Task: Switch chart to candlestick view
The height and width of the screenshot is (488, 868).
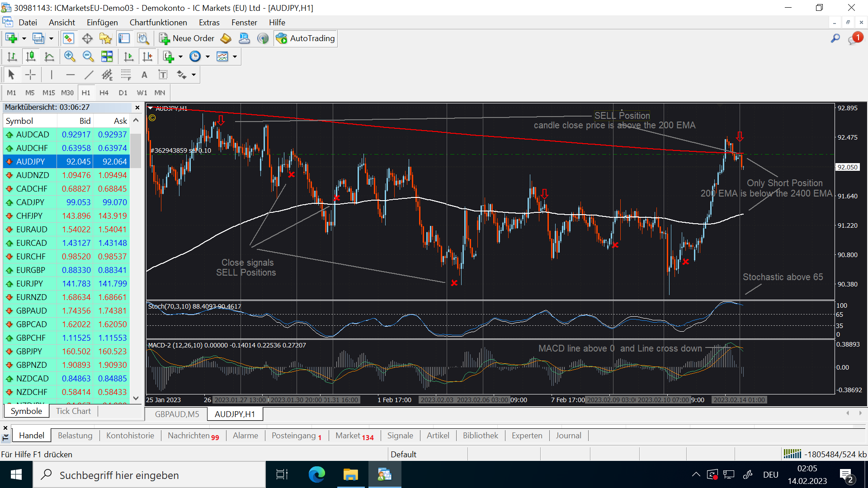Action: (x=31, y=56)
